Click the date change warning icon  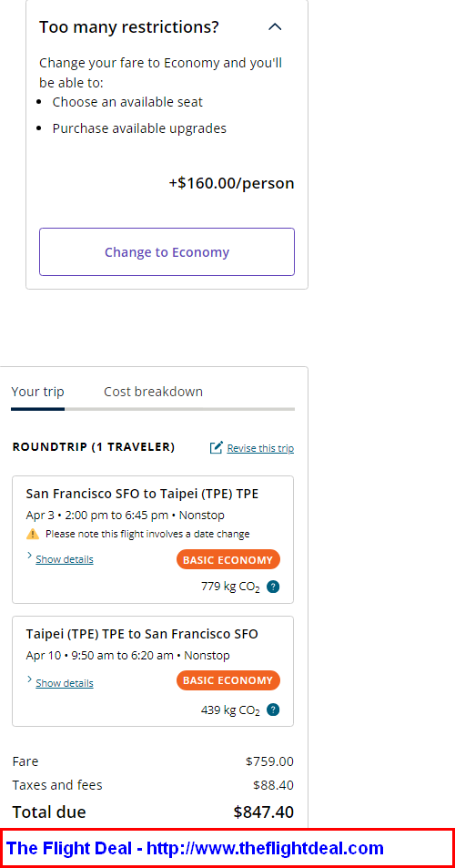(x=33, y=535)
